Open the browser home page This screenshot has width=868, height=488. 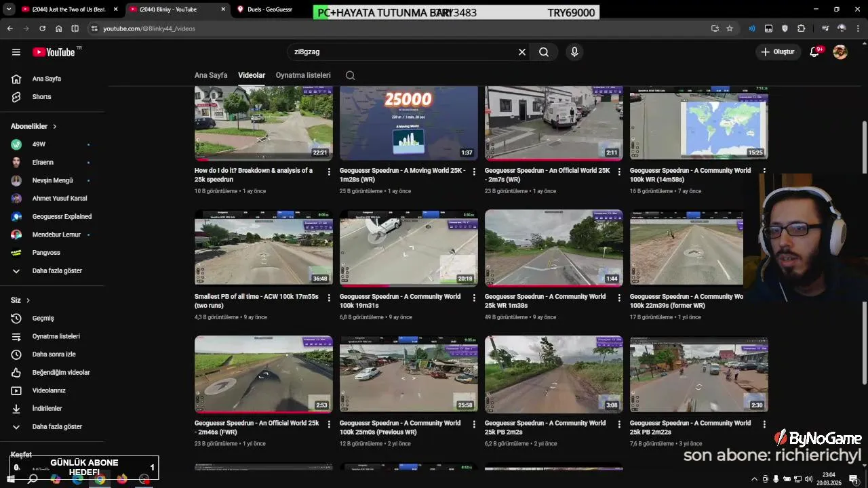(58, 28)
